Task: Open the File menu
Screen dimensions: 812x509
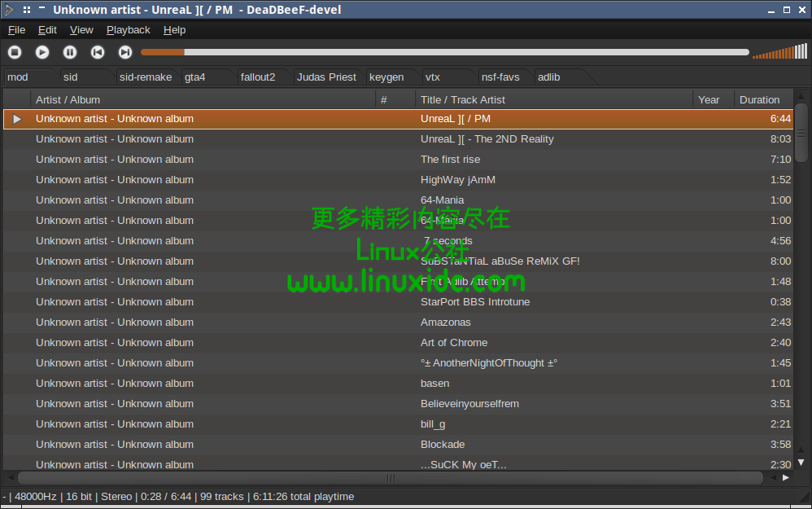Action: [x=16, y=29]
